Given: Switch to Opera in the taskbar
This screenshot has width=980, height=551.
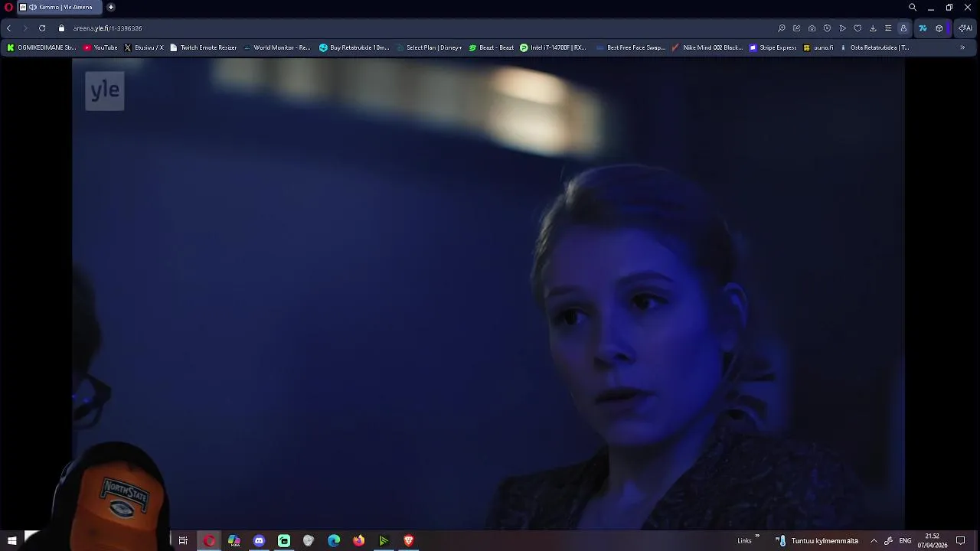Looking at the screenshot, I should (x=209, y=540).
